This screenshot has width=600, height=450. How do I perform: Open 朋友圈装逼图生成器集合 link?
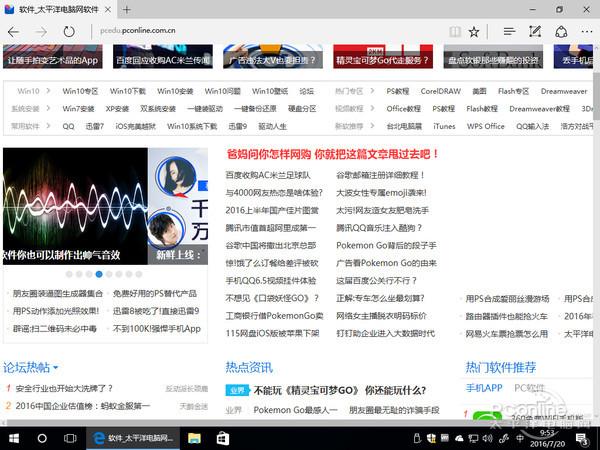[58, 293]
